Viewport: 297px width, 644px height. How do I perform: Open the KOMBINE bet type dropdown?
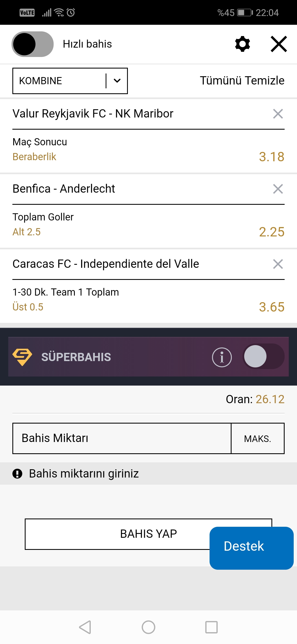pos(70,81)
